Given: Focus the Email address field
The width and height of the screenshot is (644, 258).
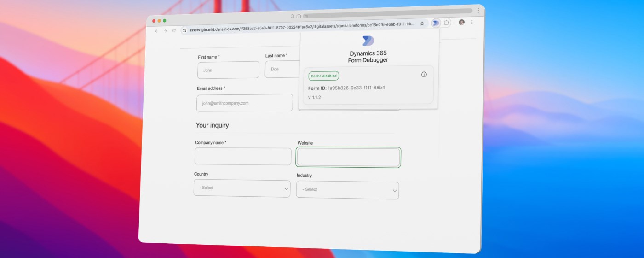Looking at the screenshot, I should coord(245,103).
